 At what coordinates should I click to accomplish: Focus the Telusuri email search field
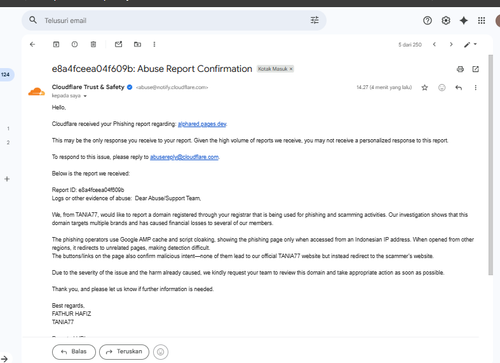pos(173,20)
